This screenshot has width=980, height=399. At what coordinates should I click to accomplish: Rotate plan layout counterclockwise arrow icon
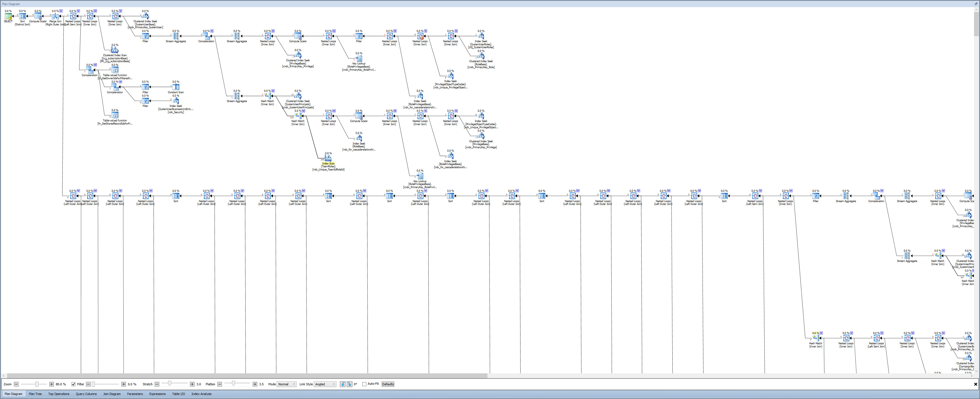point(343,384)
